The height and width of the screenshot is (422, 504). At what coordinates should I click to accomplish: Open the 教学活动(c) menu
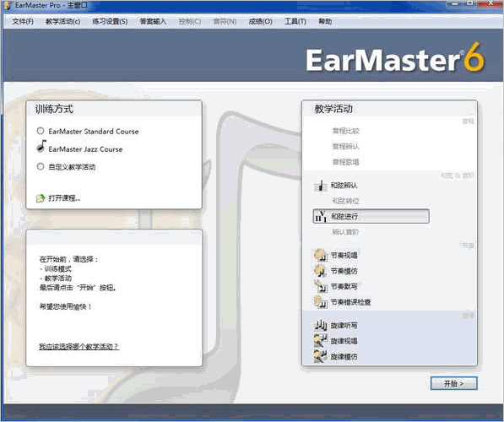pyautogui.click(x=62, y=22)
